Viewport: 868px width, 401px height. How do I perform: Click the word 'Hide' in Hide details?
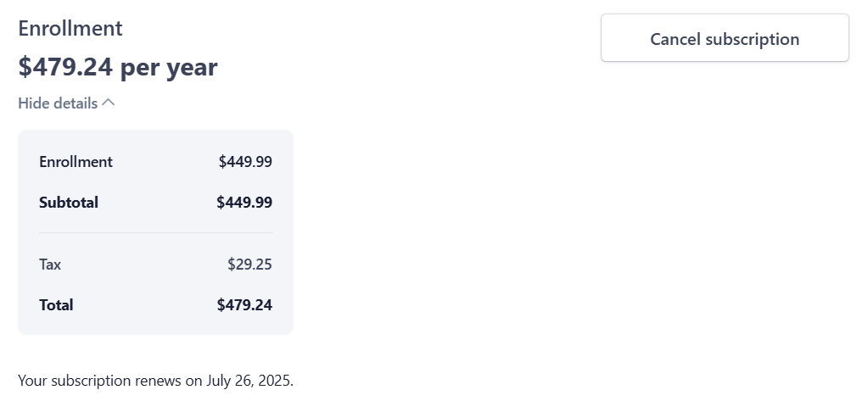coord(34,103)
